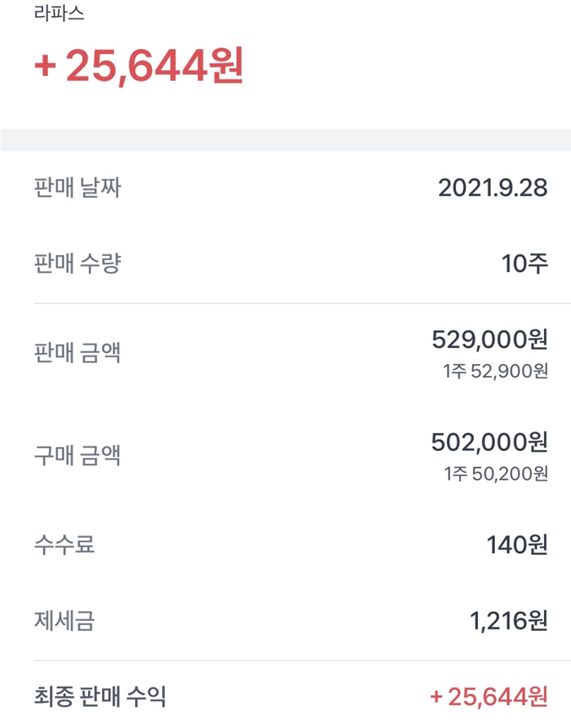Select the 수수료 label
571x728 pixels.
64,544
